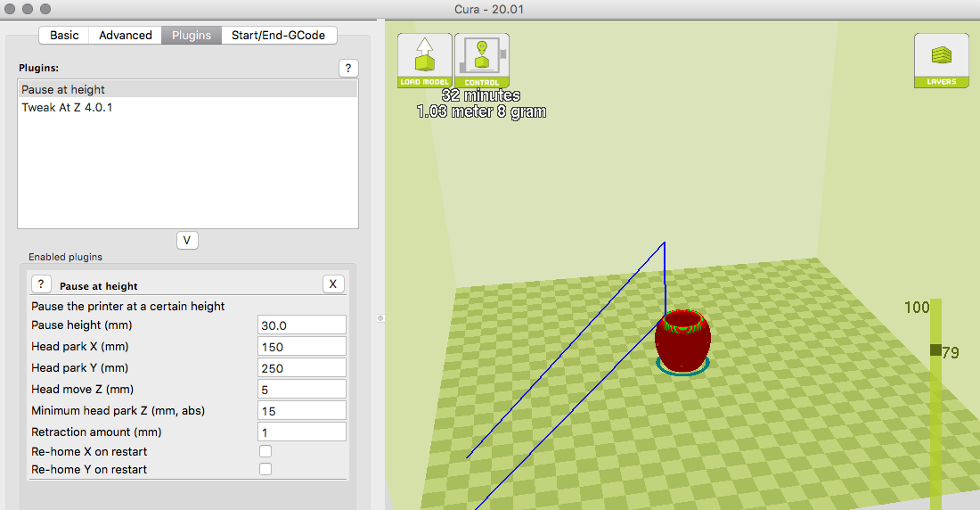The image size is (980, 510).
Task: Click the Load Model icon
Action: [424, 61]
